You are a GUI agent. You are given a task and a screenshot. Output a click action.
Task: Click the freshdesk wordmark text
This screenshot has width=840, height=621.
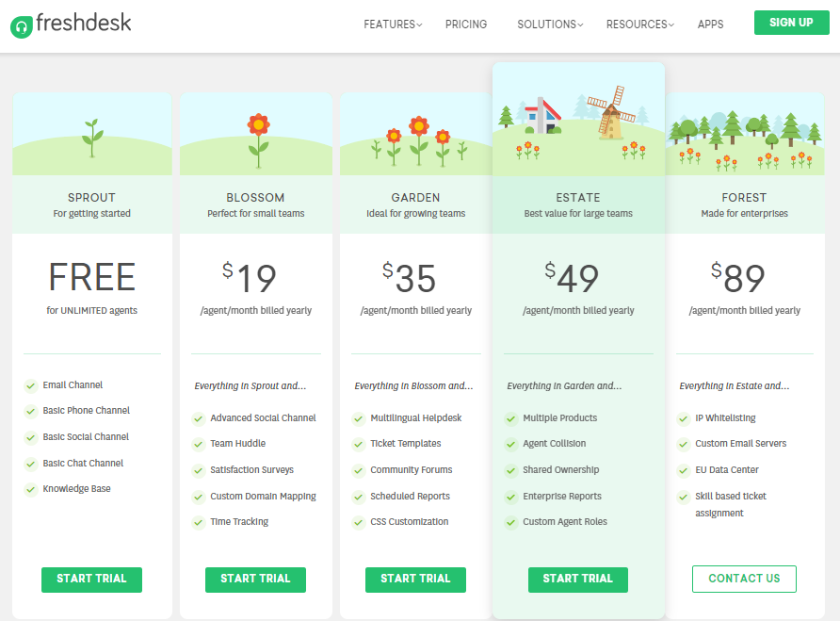(84, 23)
